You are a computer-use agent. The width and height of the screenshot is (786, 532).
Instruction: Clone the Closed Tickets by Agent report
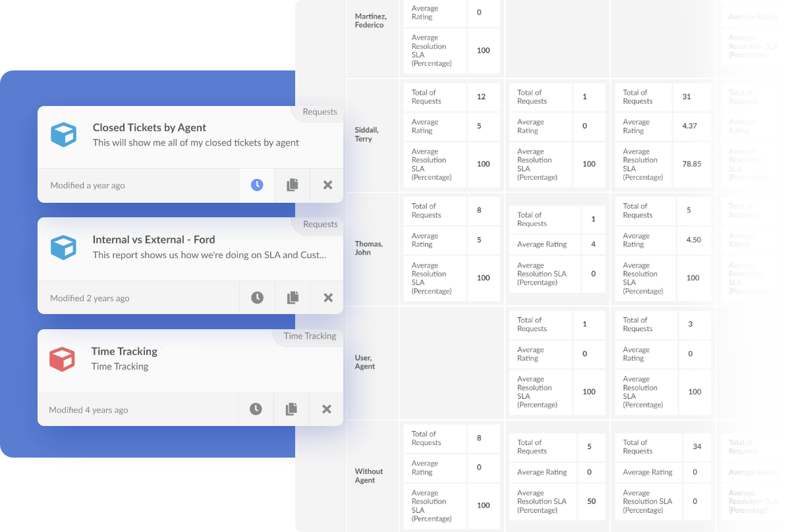click(x=292, y=185)
